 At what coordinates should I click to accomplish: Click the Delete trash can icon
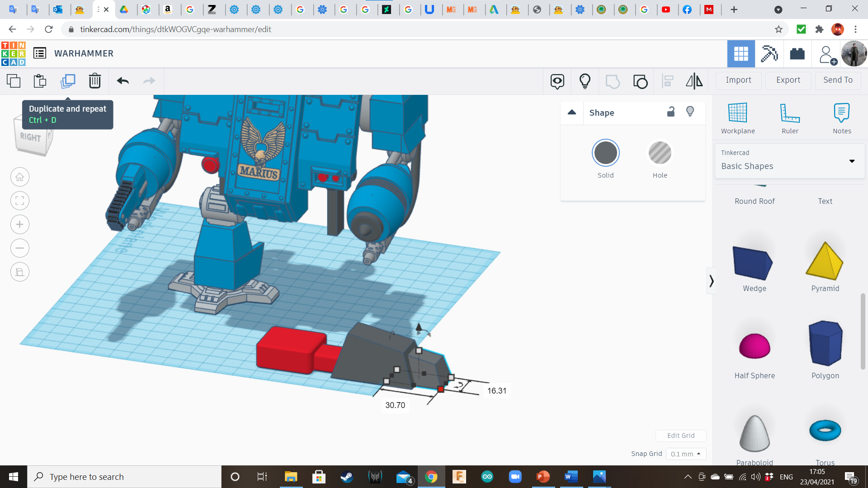pos(95,81)
